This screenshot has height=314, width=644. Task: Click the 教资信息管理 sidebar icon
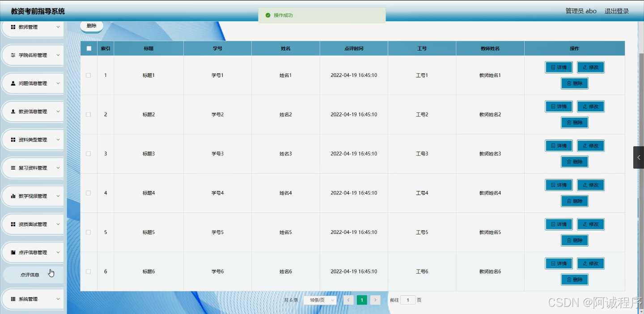tap(13, 111)
